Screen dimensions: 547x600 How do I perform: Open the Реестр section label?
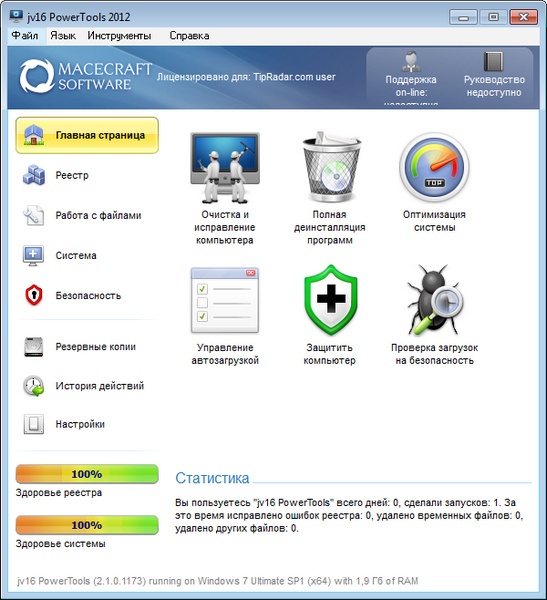click(72, 175)
